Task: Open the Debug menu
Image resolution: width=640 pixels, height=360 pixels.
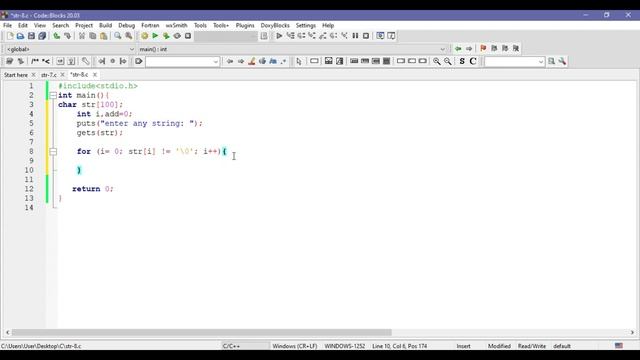Action: point(127,25)
